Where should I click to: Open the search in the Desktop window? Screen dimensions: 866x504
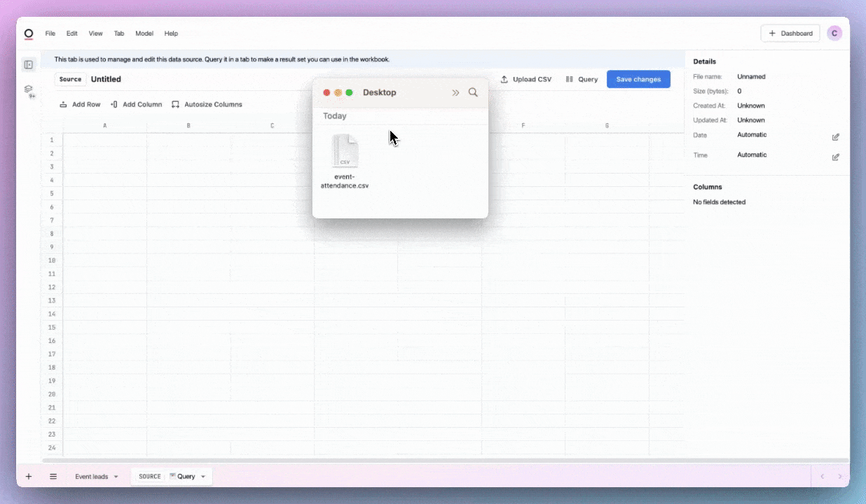click(x=473, y=92)
